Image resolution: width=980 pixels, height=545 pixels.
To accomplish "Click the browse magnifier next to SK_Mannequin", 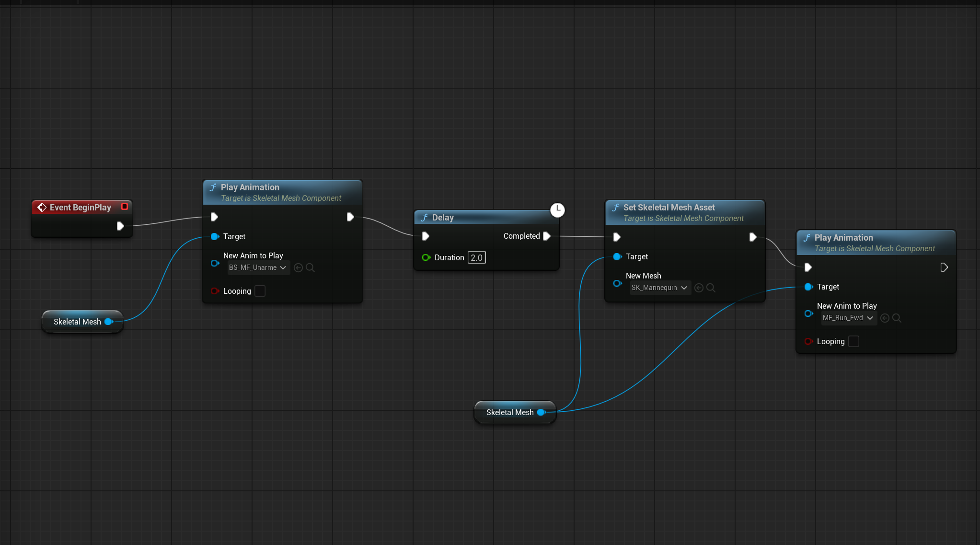I will point(711,288).
